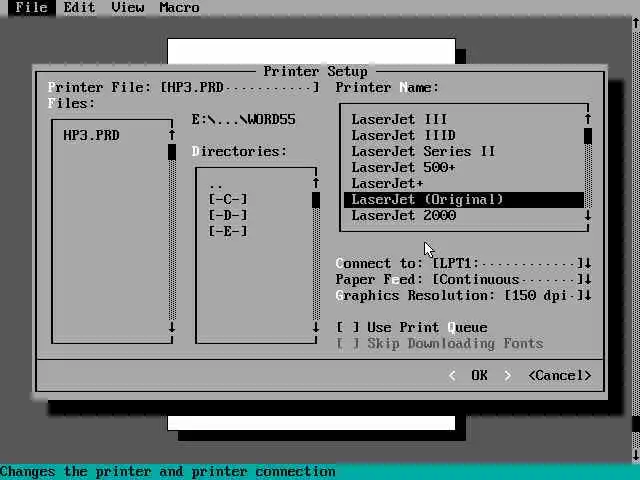Open the Macro menu
The width and height of the screenshot is (640, 480).
180,8
